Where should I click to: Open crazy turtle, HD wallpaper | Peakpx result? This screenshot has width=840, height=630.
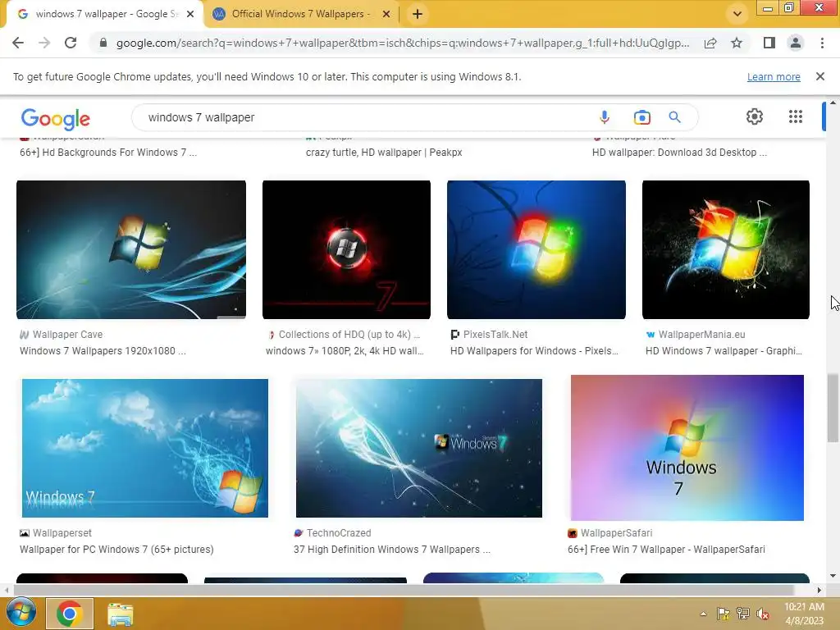[384, 152]
